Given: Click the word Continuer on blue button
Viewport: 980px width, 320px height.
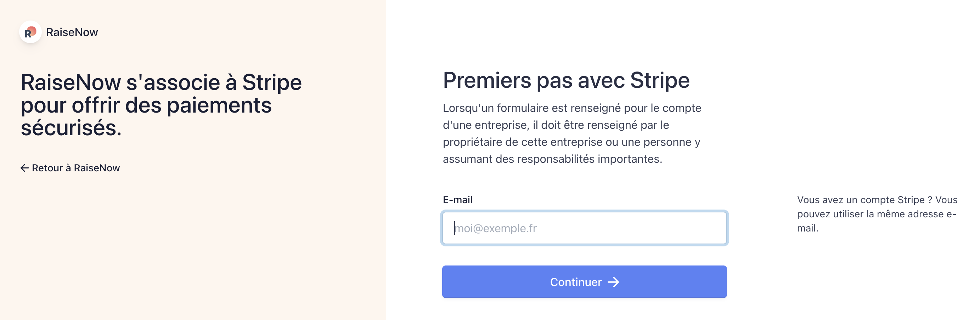Looking at the screenshot, I should point(576,282).
